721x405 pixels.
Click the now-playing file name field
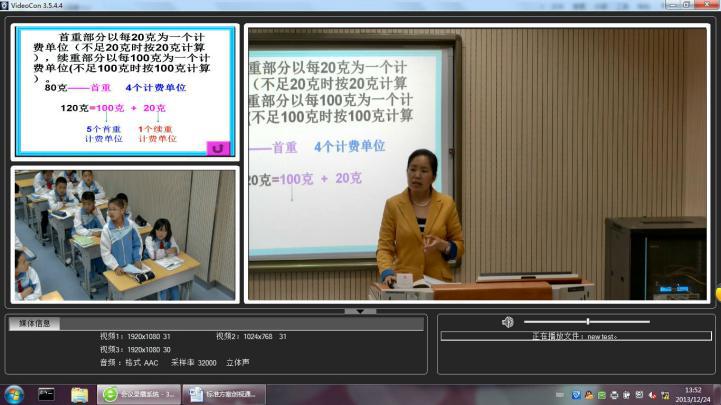pyautogui.click(x=574, y=336)
